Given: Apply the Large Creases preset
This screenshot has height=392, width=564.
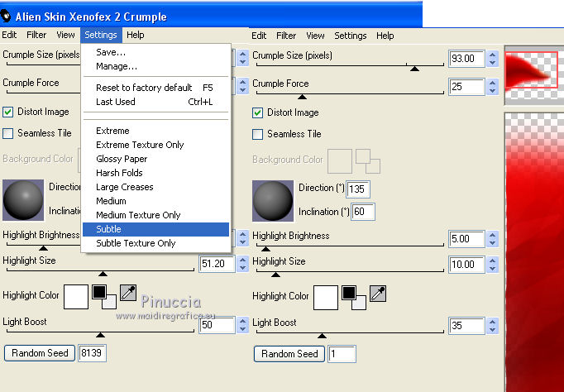Looking at the screenshot, I should (155, 187).
